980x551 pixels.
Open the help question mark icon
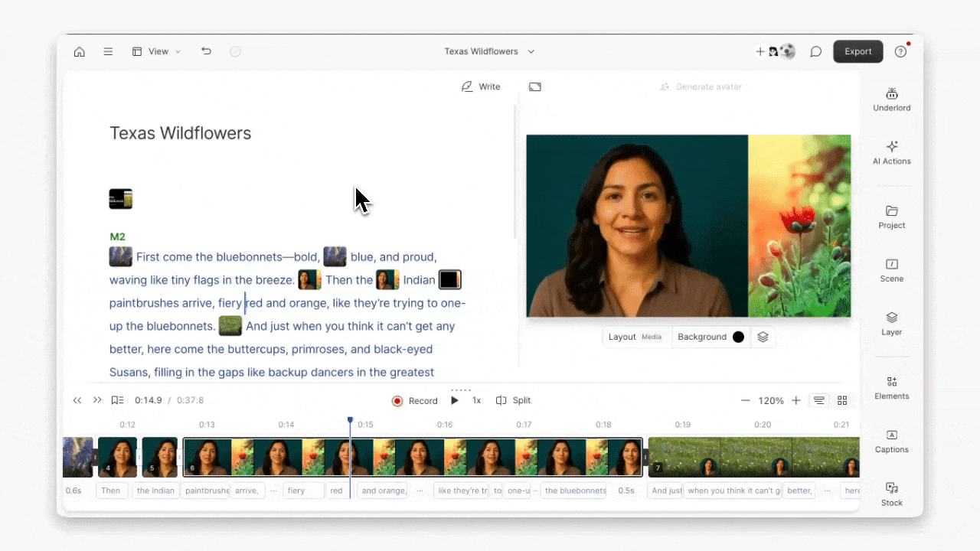(x=900, y=51)
